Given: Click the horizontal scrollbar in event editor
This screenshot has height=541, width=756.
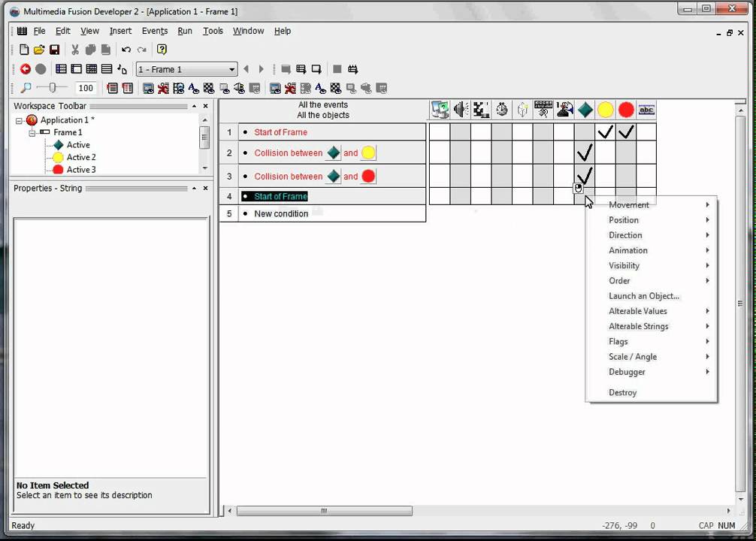Looking at the screenshot, I should (x=324, y=511).
